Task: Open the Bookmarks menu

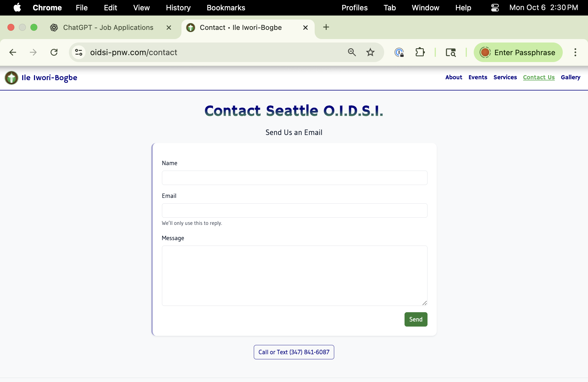Action: click(x=226, y=8)
